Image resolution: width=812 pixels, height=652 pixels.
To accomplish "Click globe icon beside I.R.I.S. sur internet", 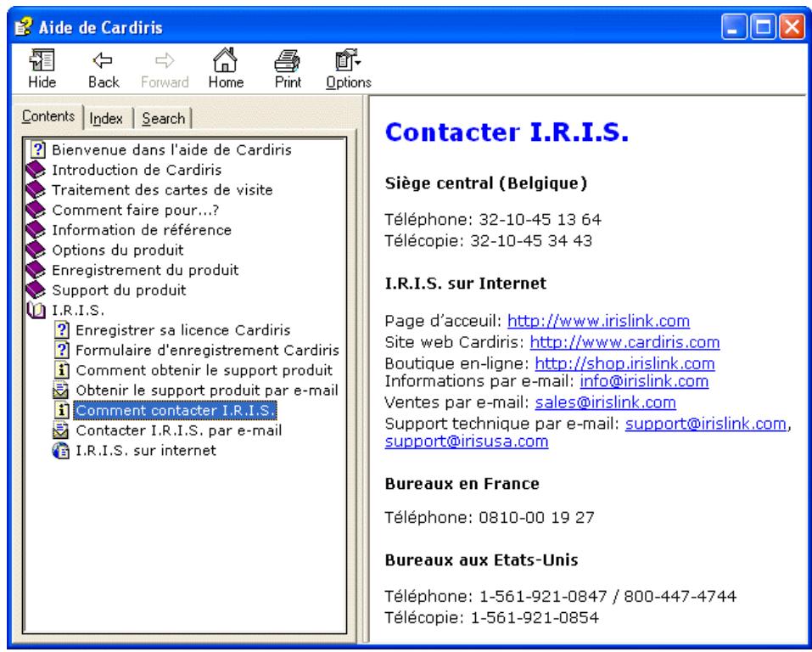I will 61,451.
